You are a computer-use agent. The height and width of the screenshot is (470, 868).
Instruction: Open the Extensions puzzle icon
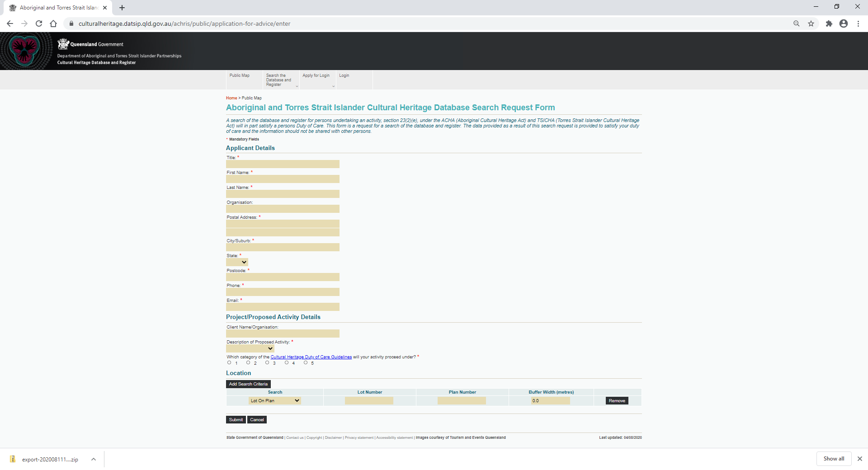click(829, 23)
